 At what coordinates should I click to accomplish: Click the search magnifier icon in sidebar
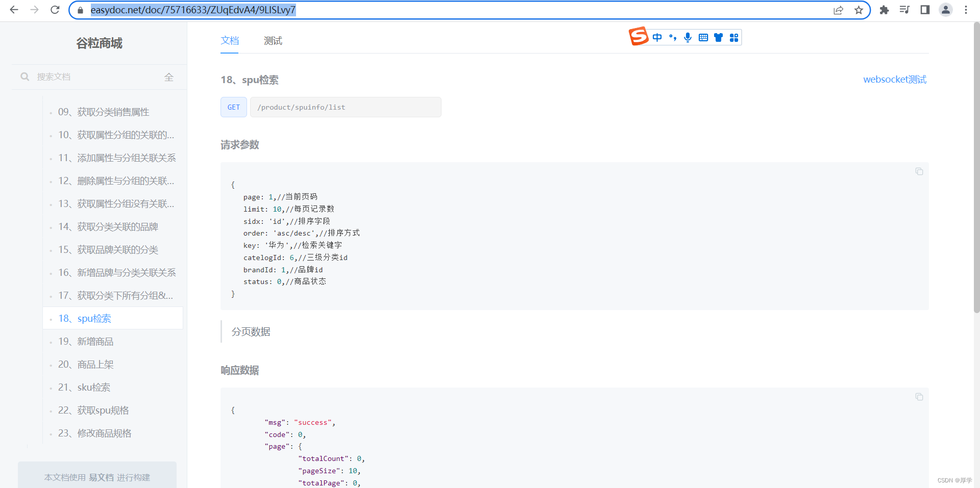point(24,76)
